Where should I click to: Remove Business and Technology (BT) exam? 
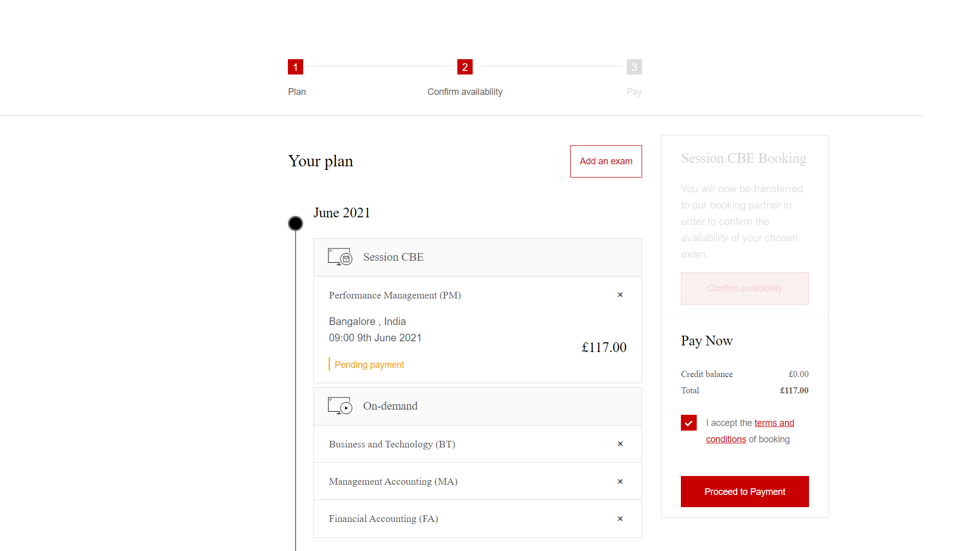pyautogui.click(x=620, y=444)
